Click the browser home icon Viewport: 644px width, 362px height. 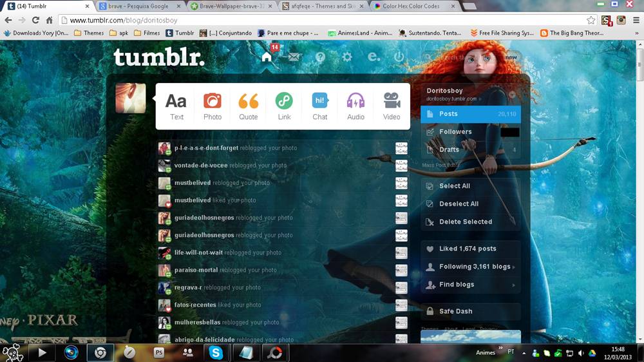50,20
